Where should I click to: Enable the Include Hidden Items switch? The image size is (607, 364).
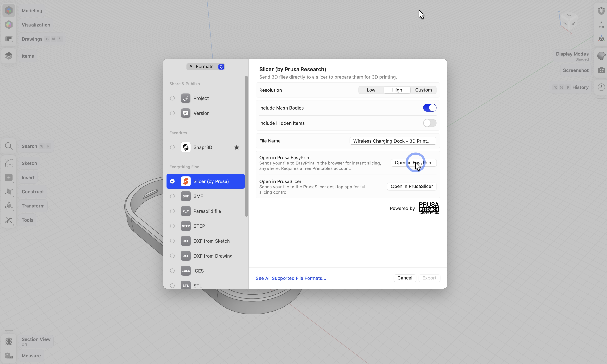tap(430, 123)
